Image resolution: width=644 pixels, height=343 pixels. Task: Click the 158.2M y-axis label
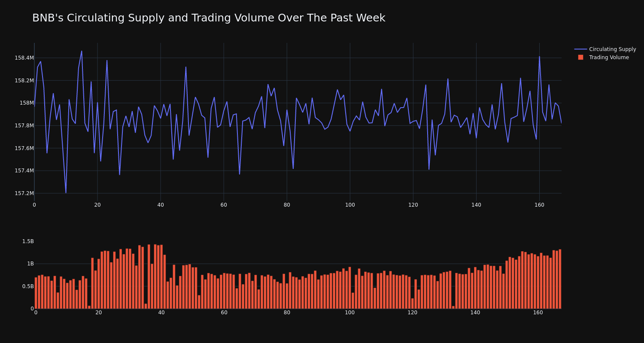click(24, 81)
